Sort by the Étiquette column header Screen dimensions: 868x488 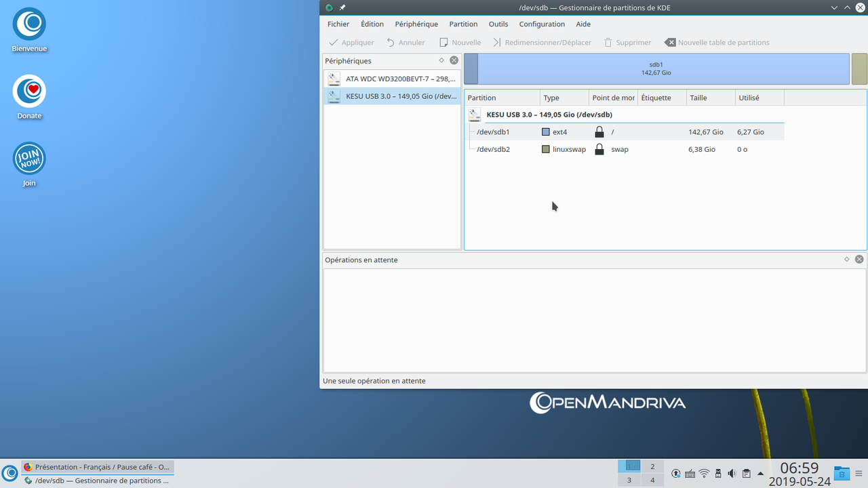click(x=662, y=98)
